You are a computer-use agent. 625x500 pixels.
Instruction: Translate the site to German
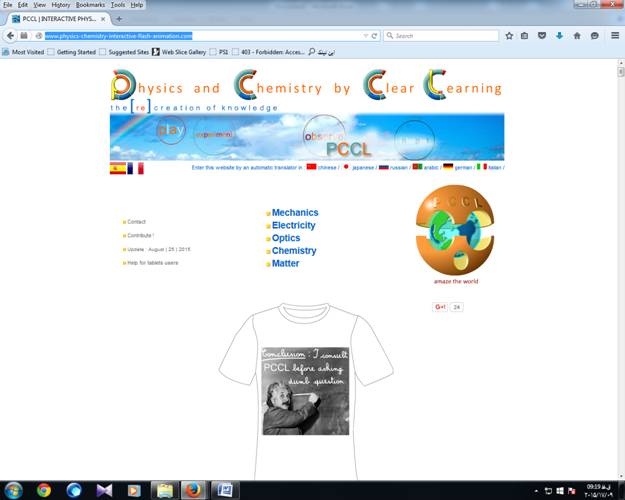(463, 167)
